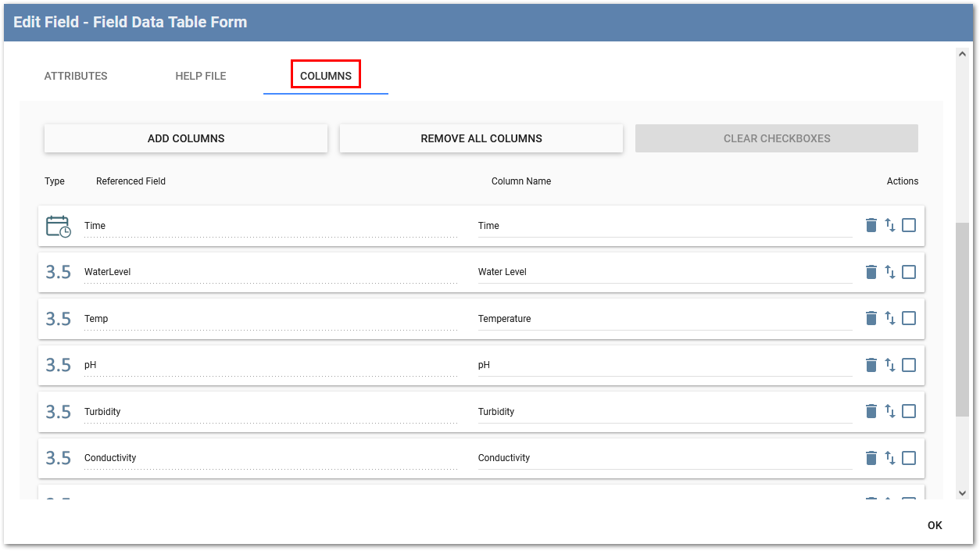
Task: Click reorder arrows for pH row
Action: (x=890, y=365)
